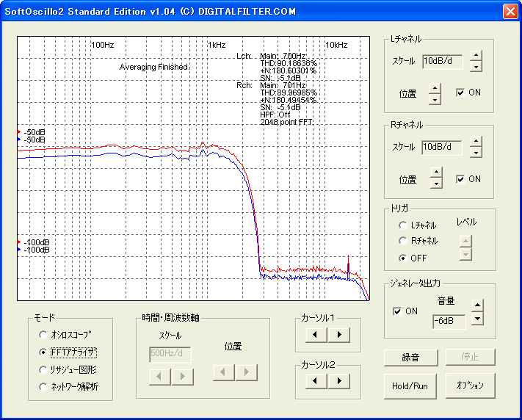Screen dimensions: 522x420
Task: Click the 1kHz frequency axis label
Action: 217,45
